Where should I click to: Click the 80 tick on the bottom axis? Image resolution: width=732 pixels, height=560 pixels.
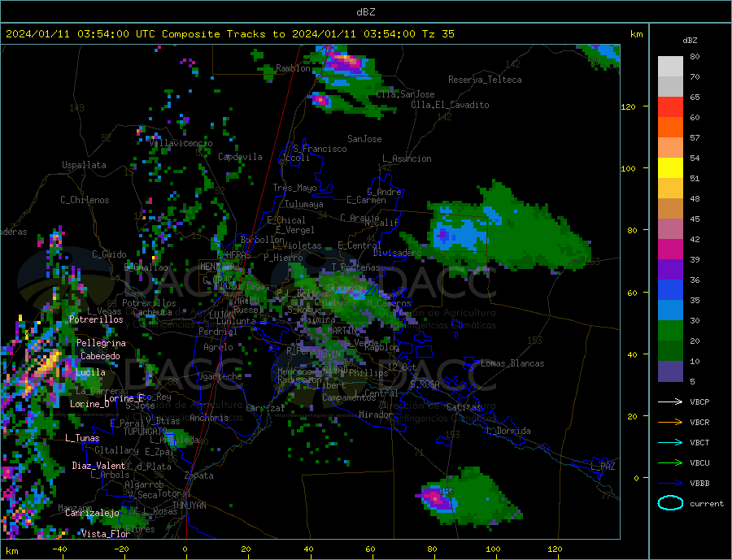(432, 549)
